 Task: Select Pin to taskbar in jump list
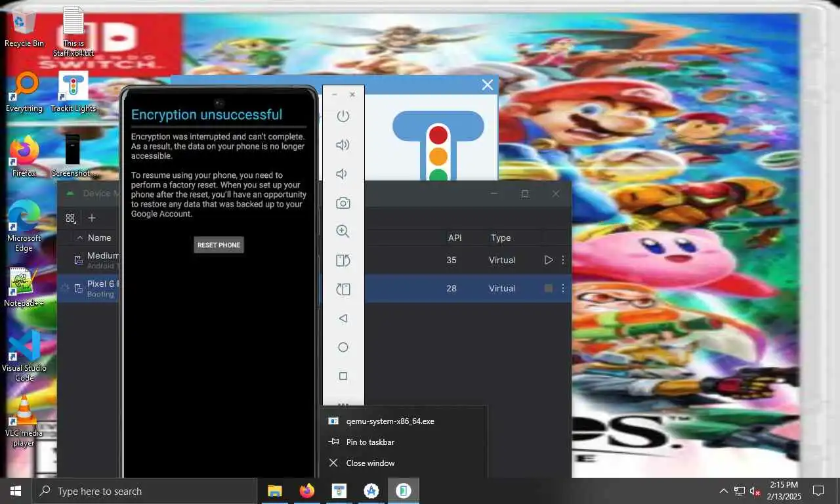coord(404,442)
